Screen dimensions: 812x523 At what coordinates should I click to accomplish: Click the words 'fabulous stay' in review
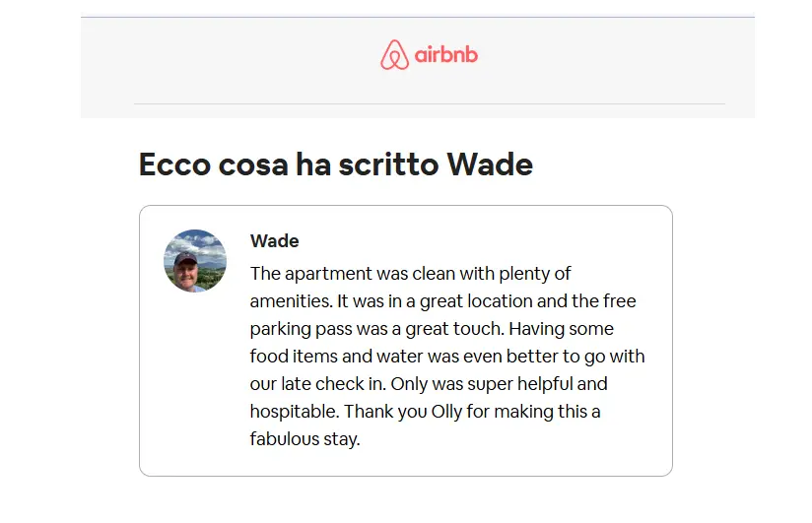click(x=304, y=439)
